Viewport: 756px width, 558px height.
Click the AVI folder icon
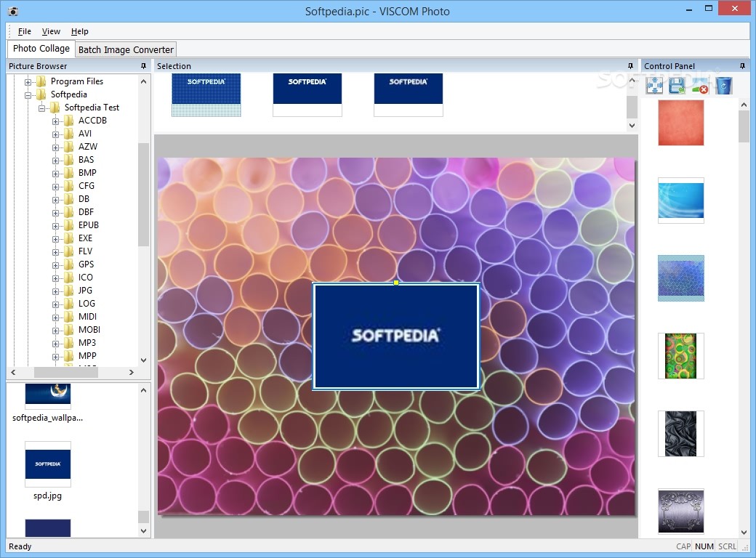pos(70,134)
